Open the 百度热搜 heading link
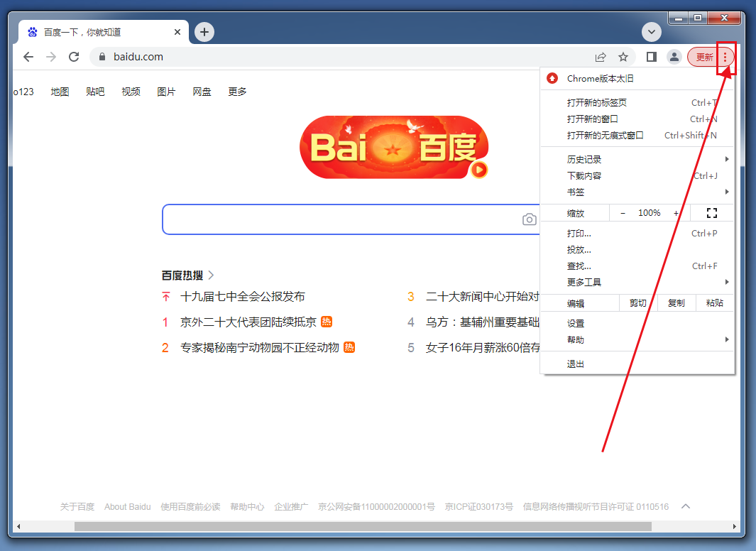756x551 pixels. pos(187,275)
